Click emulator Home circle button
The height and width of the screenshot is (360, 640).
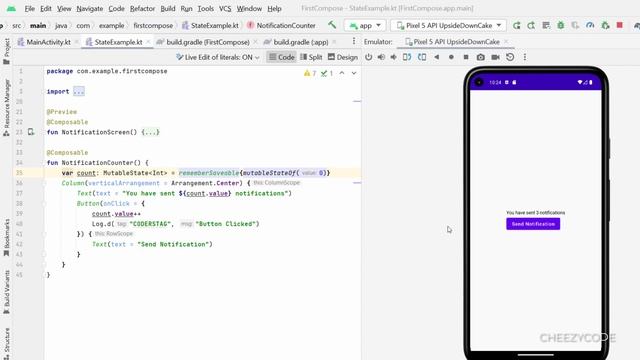[x=451, y=57]
